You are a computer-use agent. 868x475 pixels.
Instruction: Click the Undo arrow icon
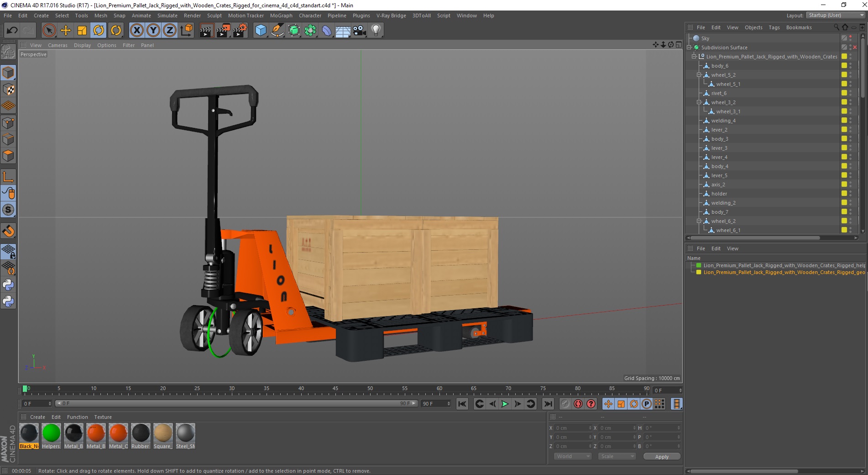click(12, 31)
